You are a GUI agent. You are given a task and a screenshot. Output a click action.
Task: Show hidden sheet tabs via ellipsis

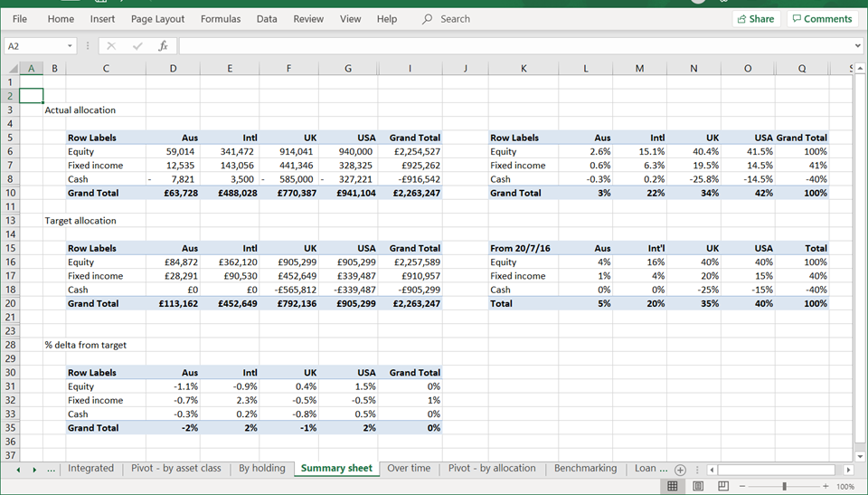coord(52,469)
